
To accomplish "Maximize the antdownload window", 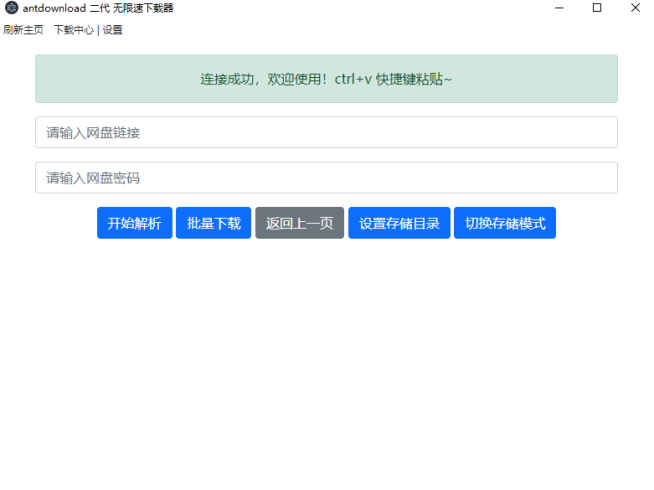I will (x=597, y=8).
